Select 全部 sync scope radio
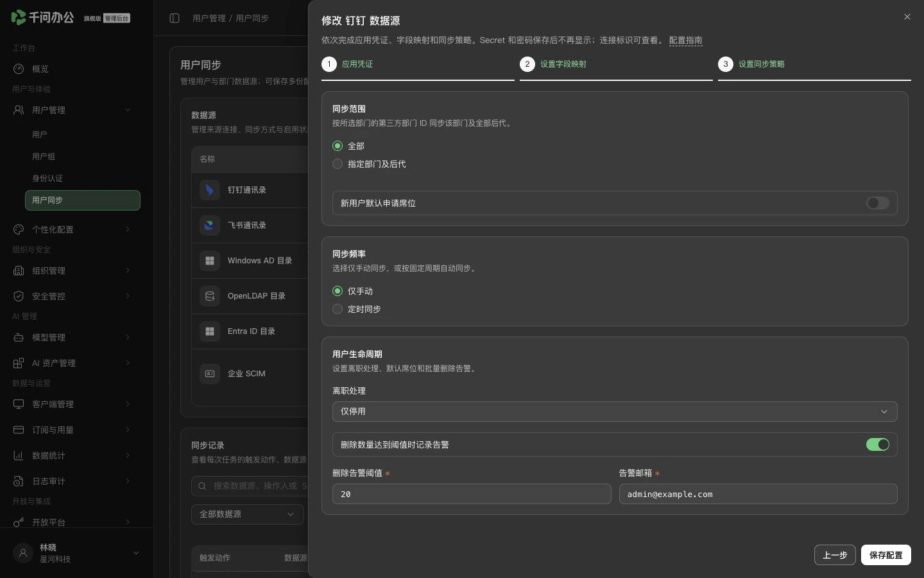 (338, 146)
